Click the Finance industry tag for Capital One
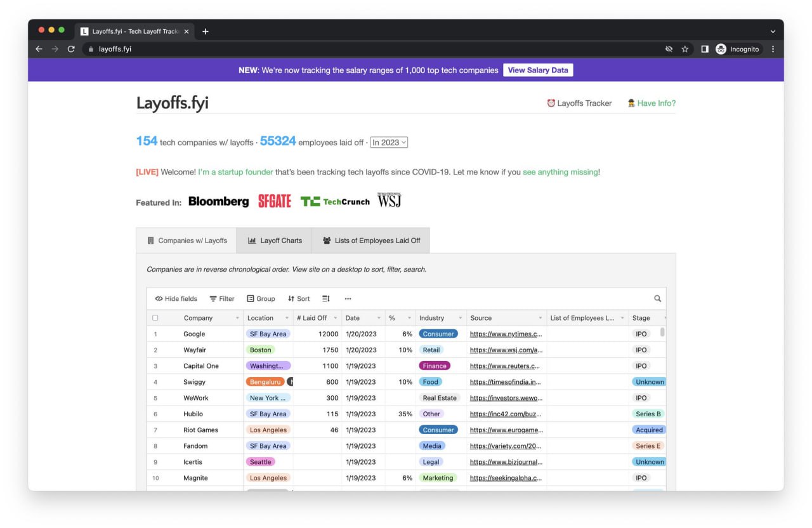The height and width of the screenshot is (528, 812). [435, 366]
